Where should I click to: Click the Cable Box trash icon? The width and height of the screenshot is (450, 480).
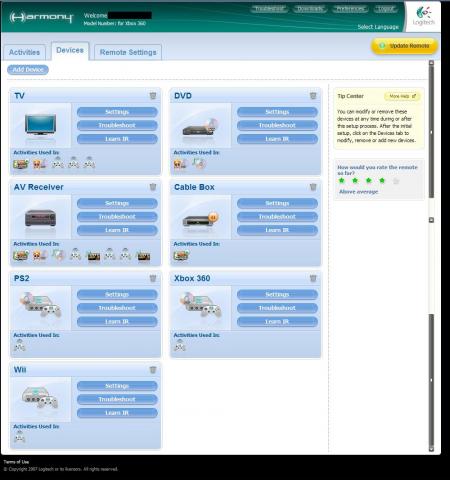(313, 187)
